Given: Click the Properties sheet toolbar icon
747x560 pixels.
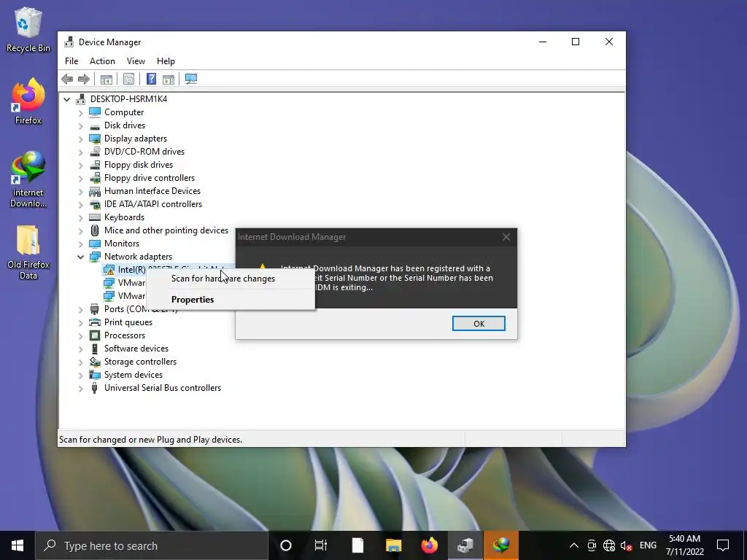Looking at the screenshot, I should 128,79.
